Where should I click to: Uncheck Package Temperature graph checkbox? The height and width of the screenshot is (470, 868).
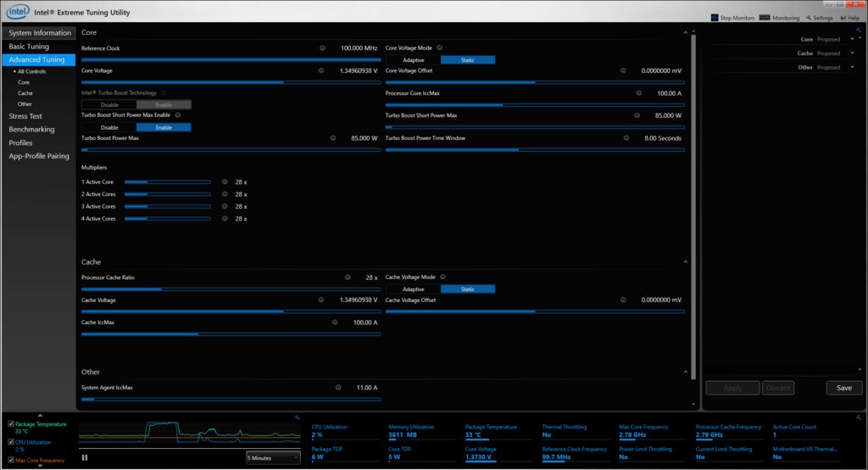(10, 424)
